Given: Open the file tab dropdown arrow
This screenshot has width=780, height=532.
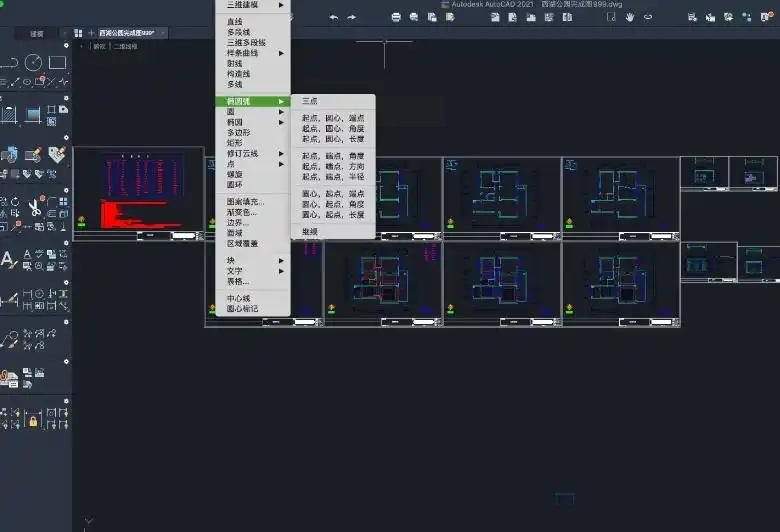Looking at the screenshot, I should tap(163, 33).
